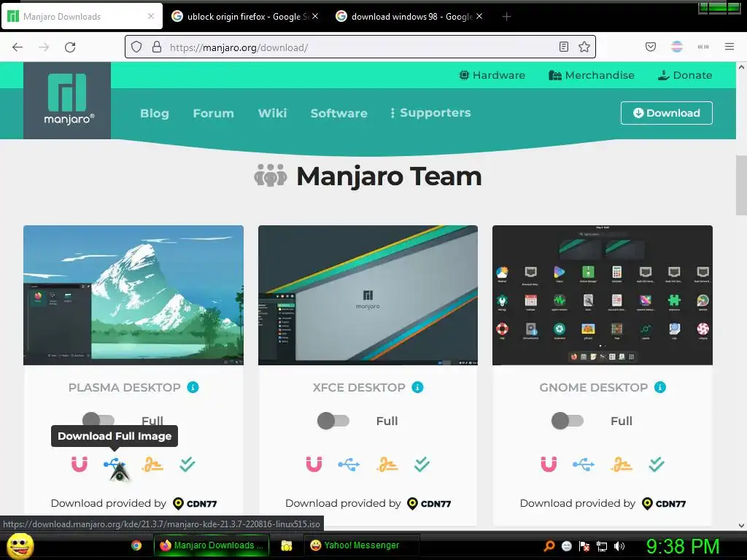Click the GNOME Desktop checksum checkmark icon

pyautogui.click(x=657, y=464)
